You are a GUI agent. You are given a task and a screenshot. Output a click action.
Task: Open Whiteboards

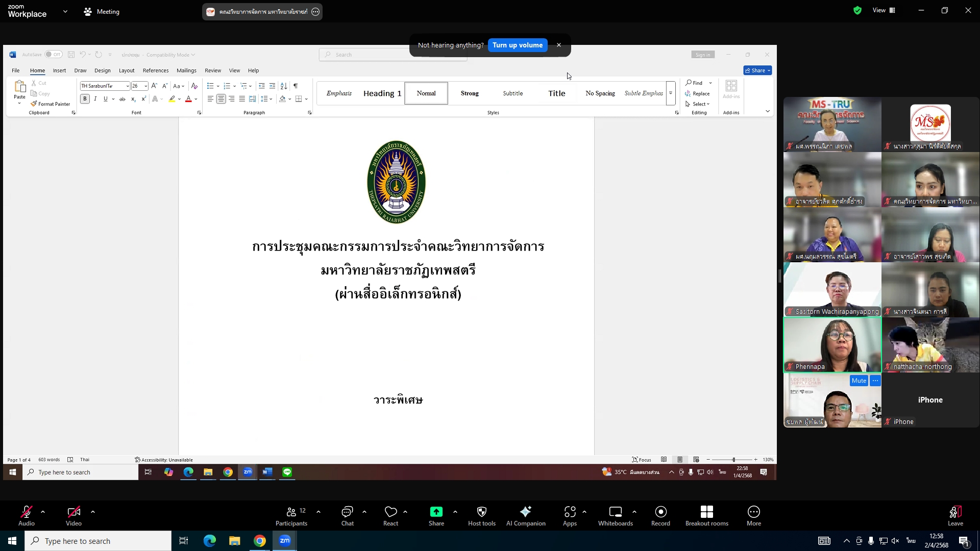point(615,515)
